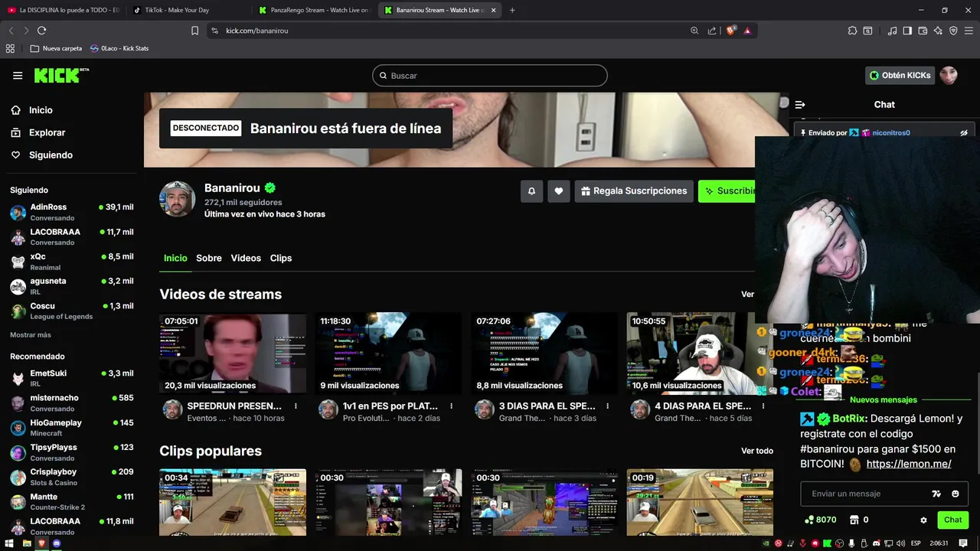The height and width of the screenshot is (551, 980).
Task: Play the 00:34 popular clip
Action: (233, 502)
